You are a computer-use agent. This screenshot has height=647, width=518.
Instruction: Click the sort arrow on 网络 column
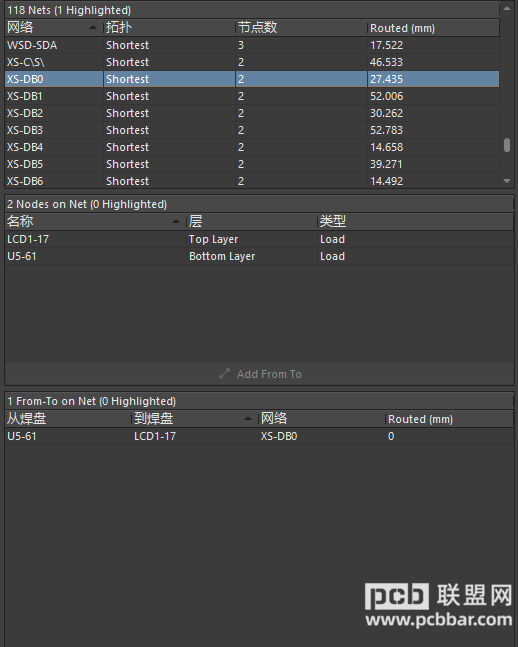93,28
